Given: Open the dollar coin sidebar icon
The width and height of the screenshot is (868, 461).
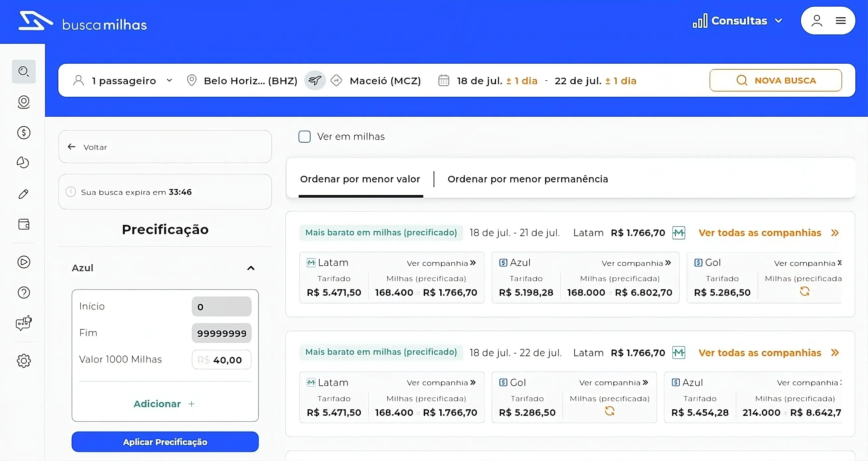Looking at the screenshot, I should click(x=24, y=133).
